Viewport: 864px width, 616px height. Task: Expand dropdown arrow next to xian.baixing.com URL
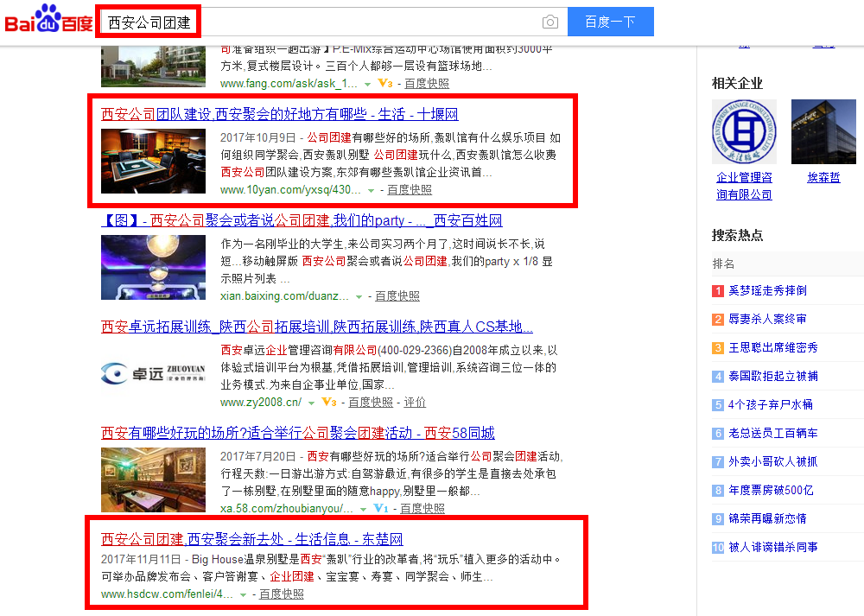click(359, 297)
